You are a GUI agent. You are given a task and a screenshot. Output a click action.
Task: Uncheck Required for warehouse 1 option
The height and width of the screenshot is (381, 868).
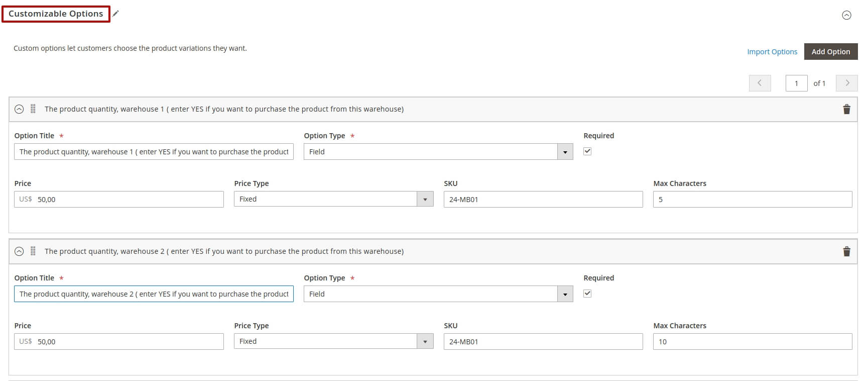click(587, 151)
